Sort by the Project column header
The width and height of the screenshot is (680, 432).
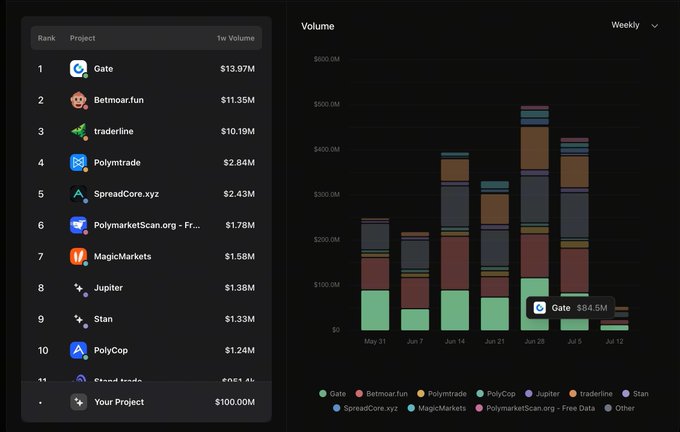click(82, 38)
